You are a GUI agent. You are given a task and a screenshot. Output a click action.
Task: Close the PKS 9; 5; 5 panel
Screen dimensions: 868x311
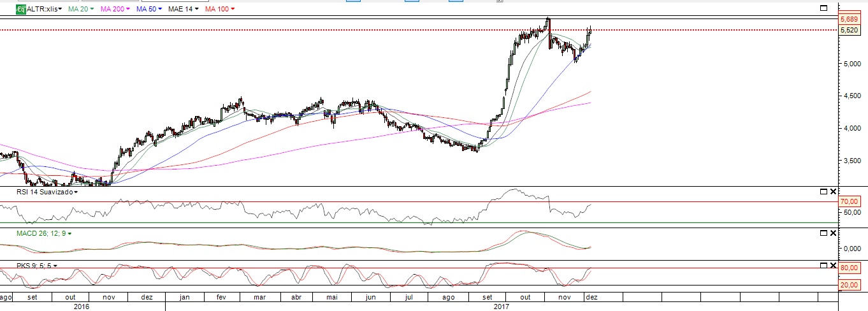coord(832,265)
